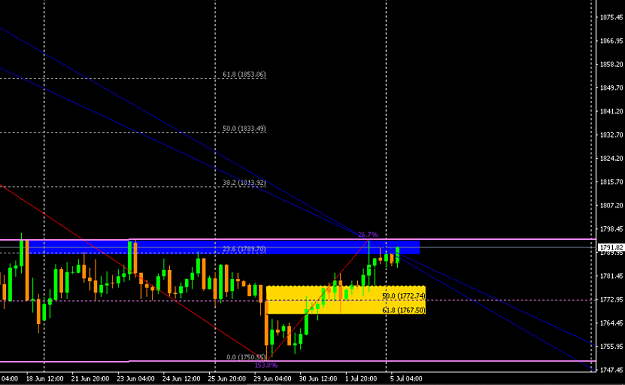Select the blue resistance zone rectangle

(223, 247)
